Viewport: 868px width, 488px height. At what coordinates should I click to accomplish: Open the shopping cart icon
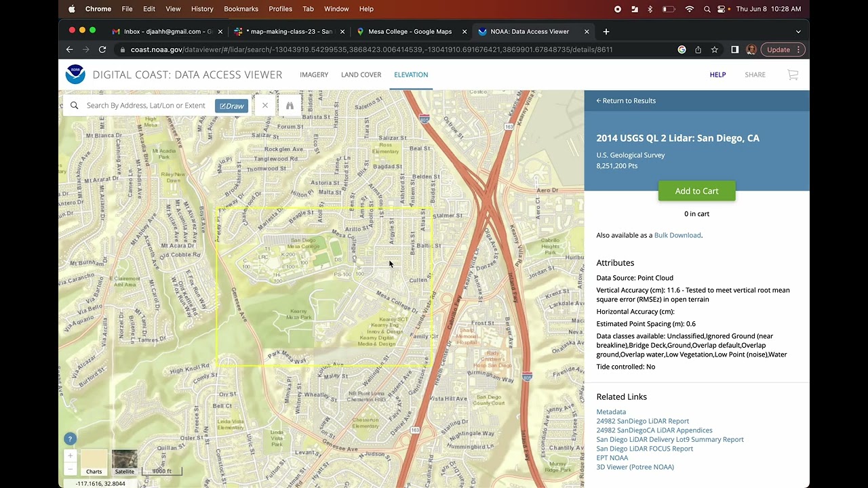793,75
